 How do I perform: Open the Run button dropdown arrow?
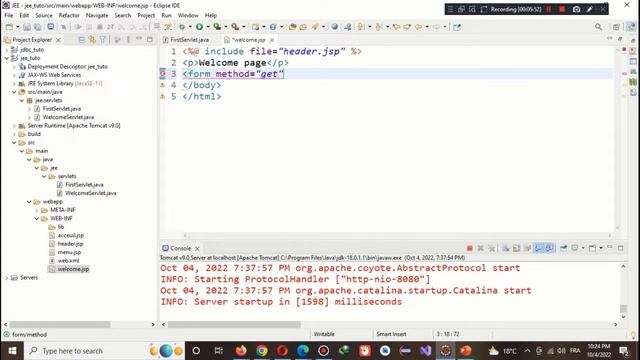[207, 27]
